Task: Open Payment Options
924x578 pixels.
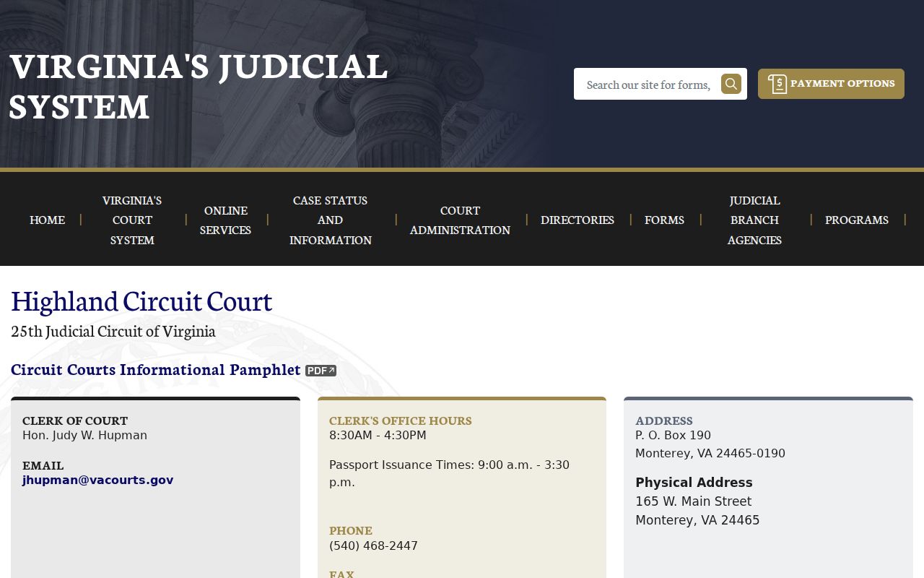Action: [x=831, y=84]
